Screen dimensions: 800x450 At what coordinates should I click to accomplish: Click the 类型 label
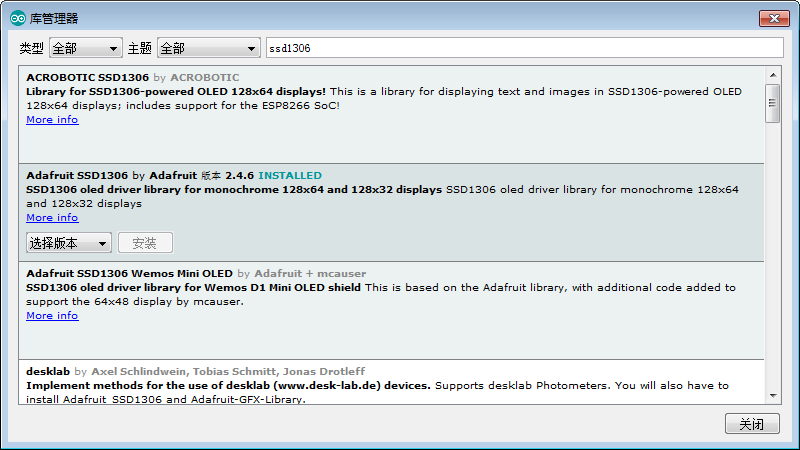click(32, 48)
